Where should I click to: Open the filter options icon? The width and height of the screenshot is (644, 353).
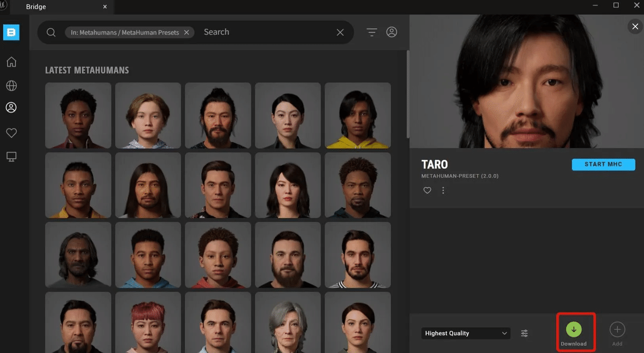[x=372, y=32]
